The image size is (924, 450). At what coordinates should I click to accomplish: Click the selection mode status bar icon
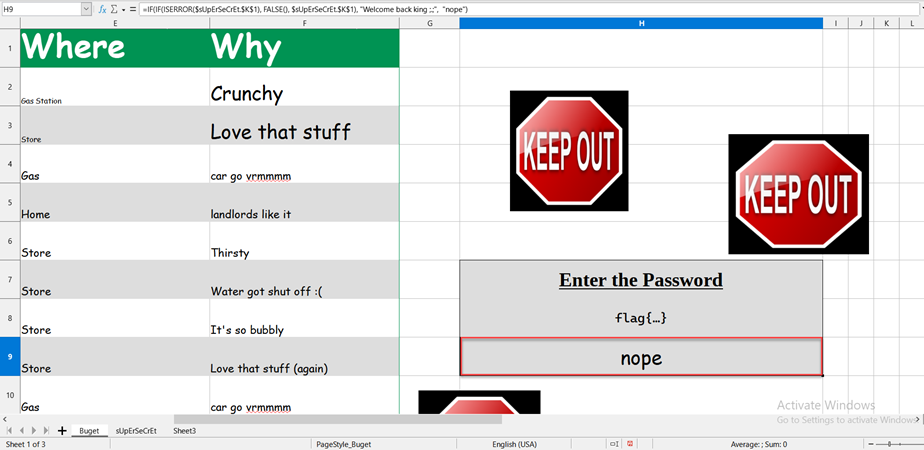pos(614,444)
